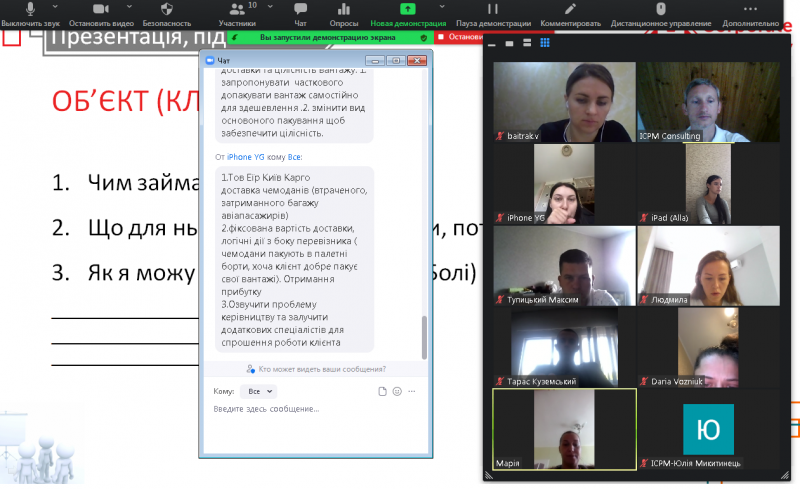The image size is (800, 489).
Task: Maximize the Чат window
Action: coord(396,61)
